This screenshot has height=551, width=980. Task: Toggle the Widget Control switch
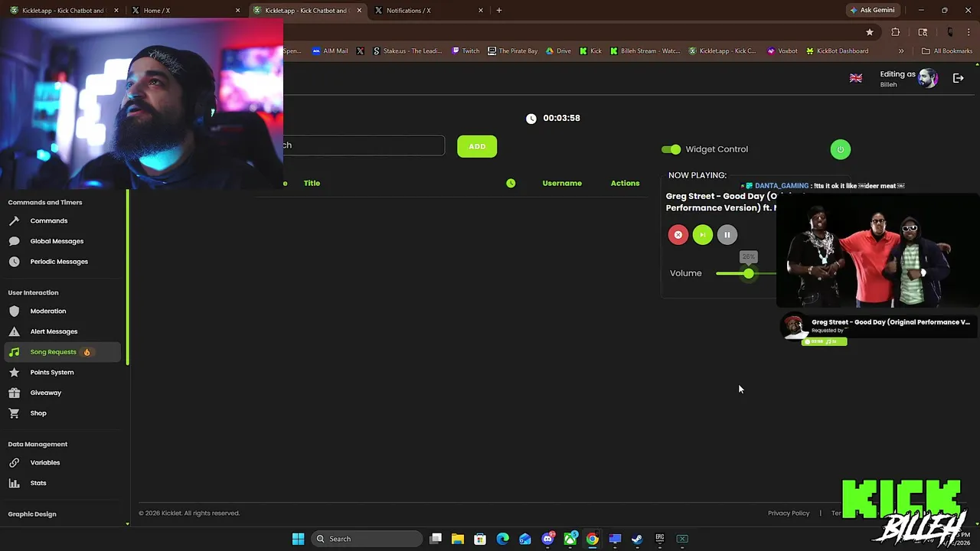pyautogui.click(x=671, y=149)
